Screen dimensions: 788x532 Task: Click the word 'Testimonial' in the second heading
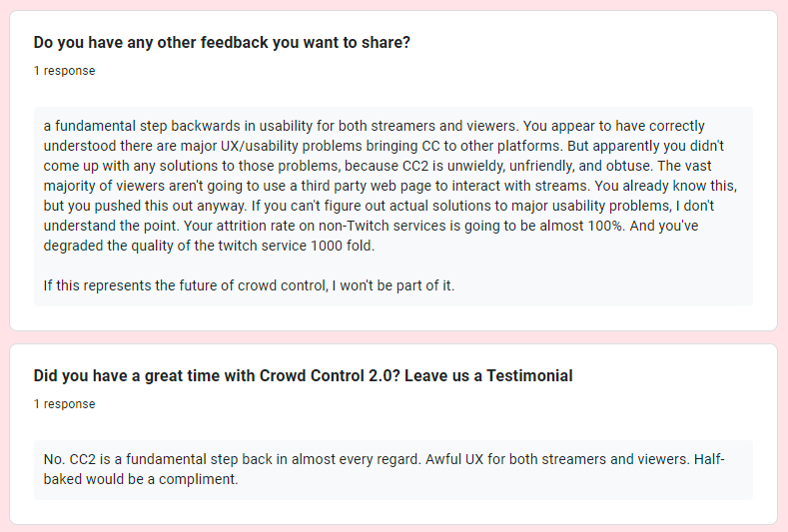click(x=529, y=375)
